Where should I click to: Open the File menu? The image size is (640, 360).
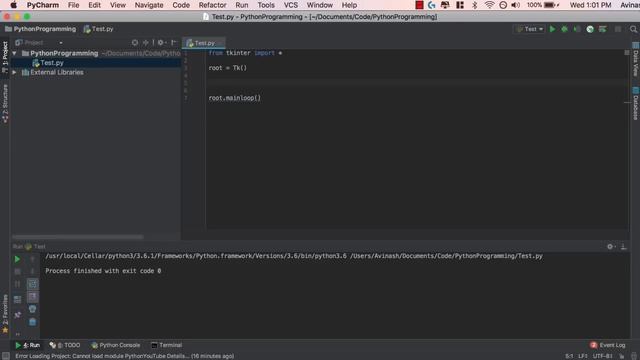tap(73, 5)
